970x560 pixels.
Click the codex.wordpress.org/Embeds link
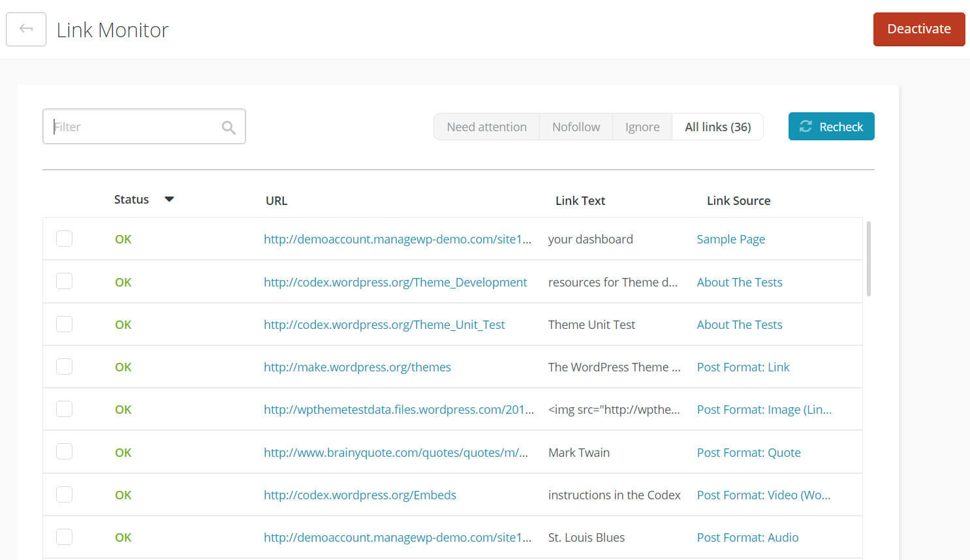(x=360, y=495)
